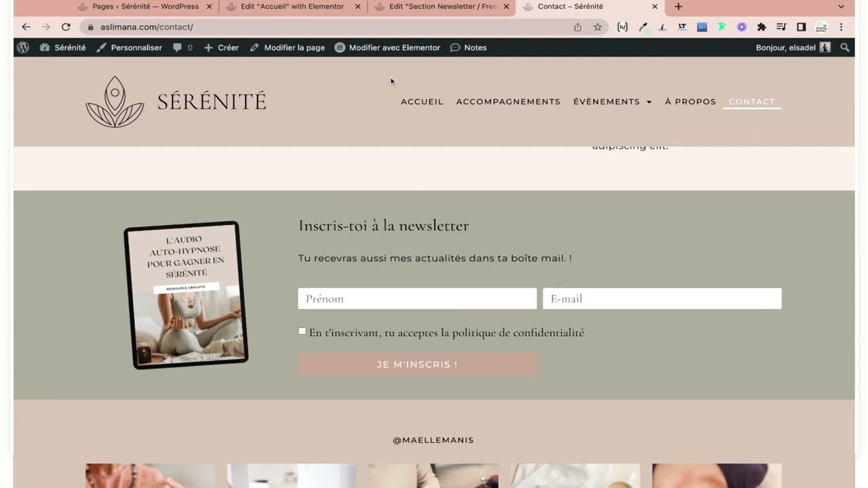Click the green bird extension icon
The image size is (868, 488).
[722, 27]
